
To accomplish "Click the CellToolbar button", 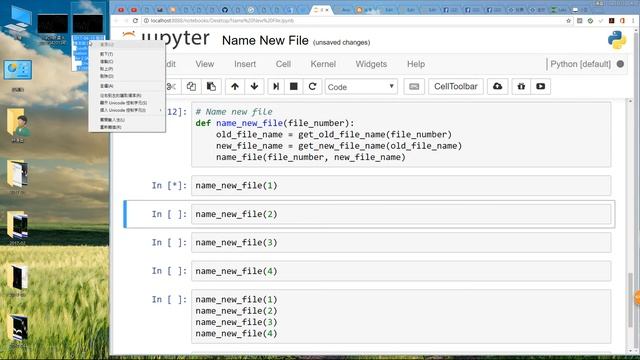I will point(456,87).
